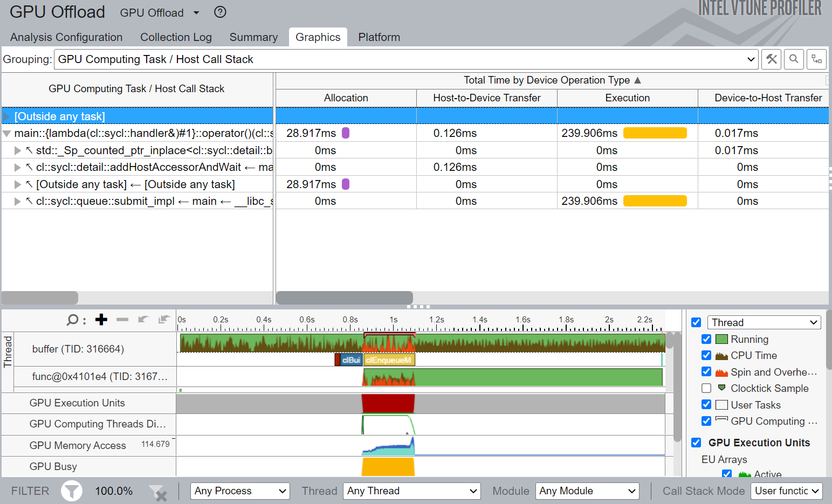Expand the cl::sycl::queue::submit_impl row
Screen dimensions: 832x504
coord(18,201)
